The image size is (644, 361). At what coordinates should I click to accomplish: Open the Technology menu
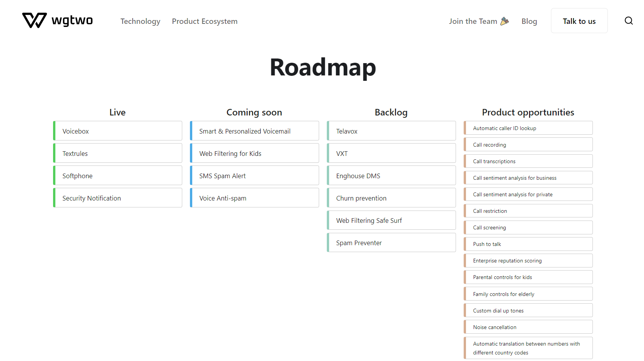coord(140,21)
